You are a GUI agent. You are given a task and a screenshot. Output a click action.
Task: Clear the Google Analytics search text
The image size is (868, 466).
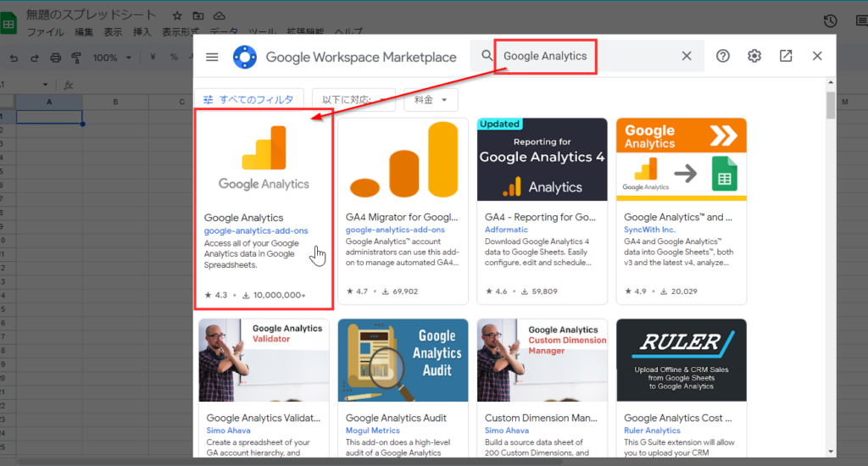tap(687, 55)
